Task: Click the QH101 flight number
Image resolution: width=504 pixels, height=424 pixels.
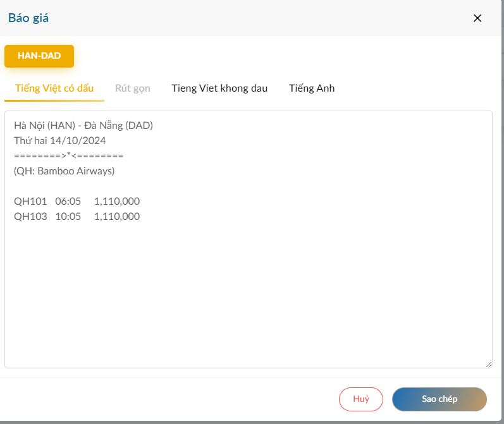Action: coord(30,201)
